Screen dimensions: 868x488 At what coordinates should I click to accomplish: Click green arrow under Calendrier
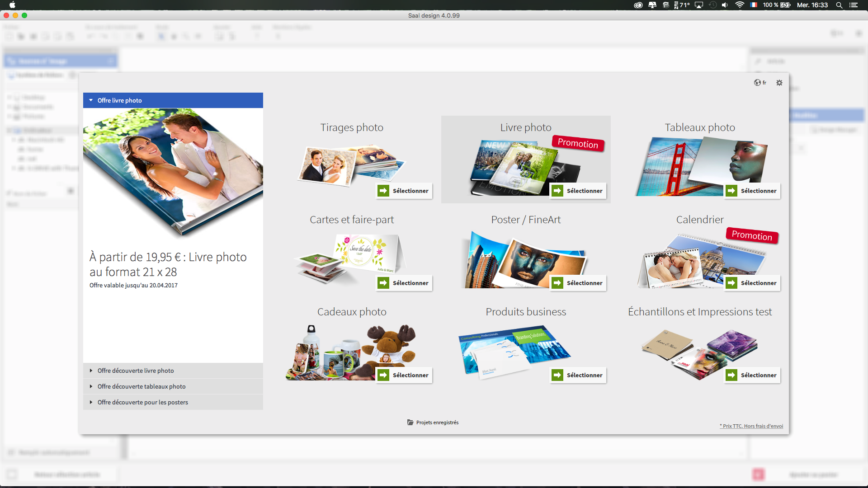click(731, 283)
